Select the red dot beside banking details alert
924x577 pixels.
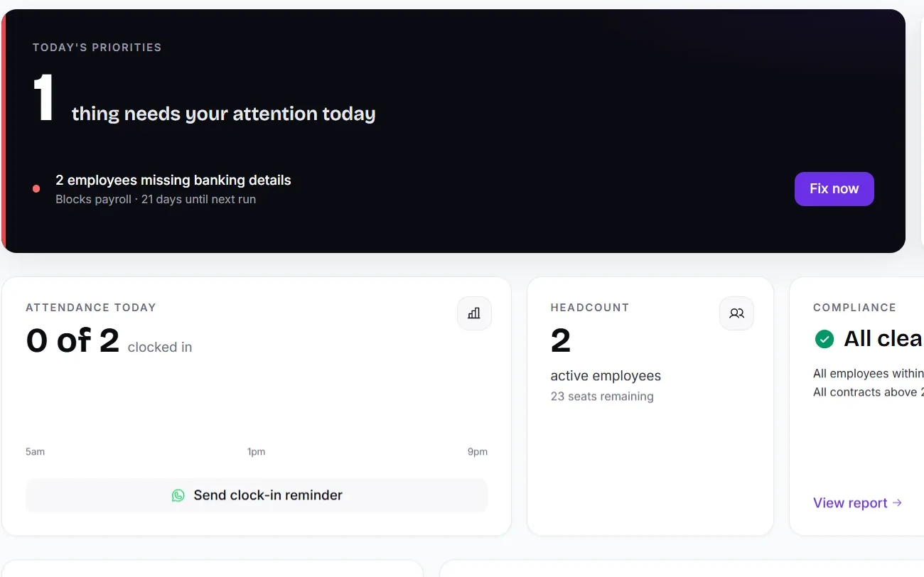point(36,189)
